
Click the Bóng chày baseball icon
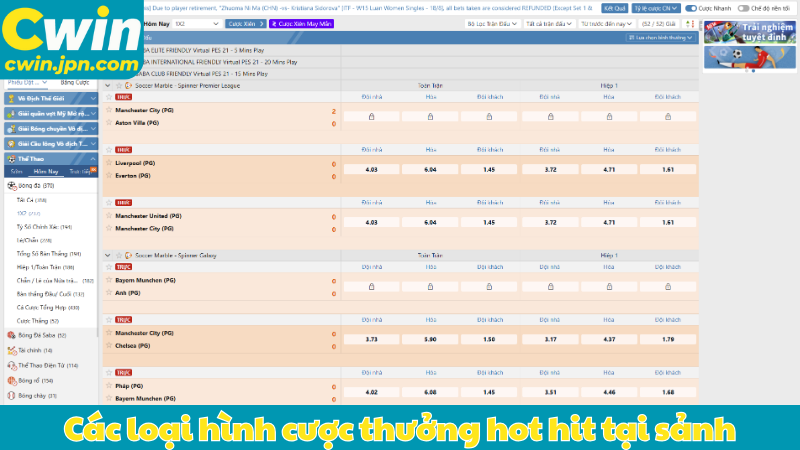[11, 396]
